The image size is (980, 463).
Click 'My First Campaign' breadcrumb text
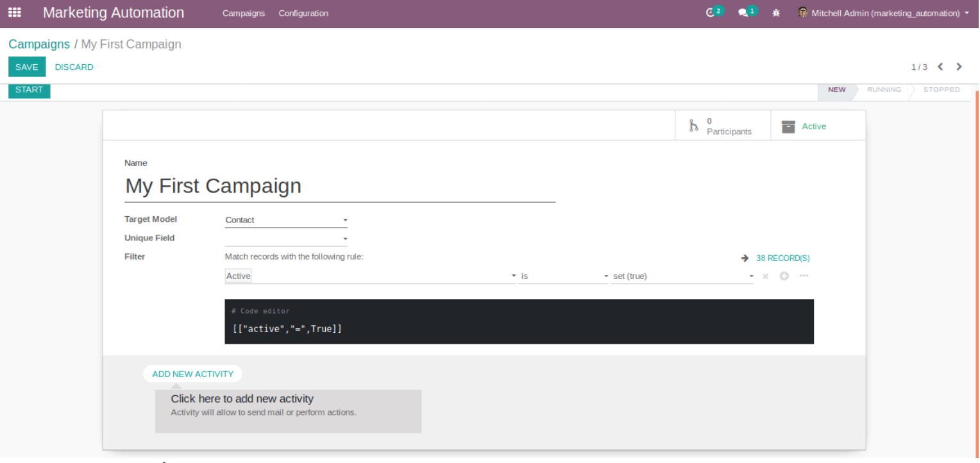point(131,44)
